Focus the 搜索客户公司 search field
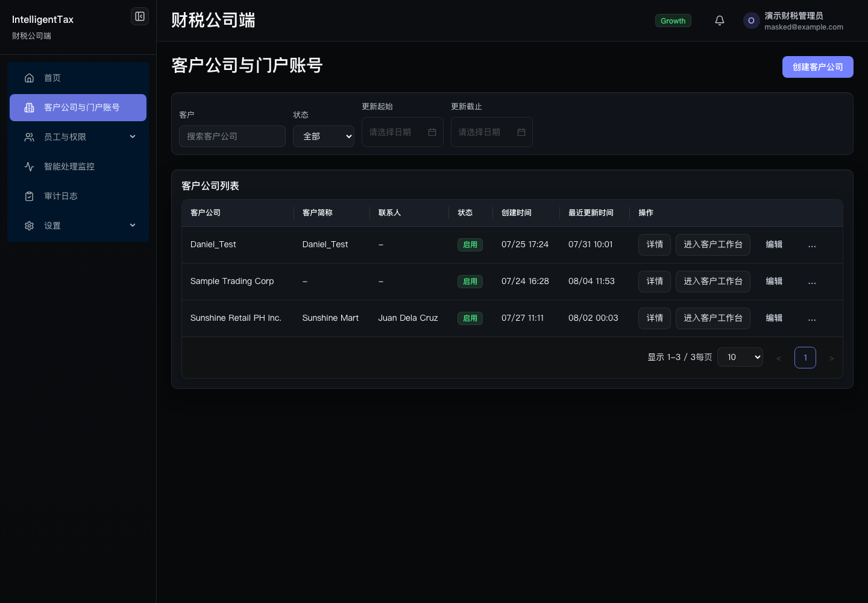Viewport: 868px width, 603px height. (232, 136)
